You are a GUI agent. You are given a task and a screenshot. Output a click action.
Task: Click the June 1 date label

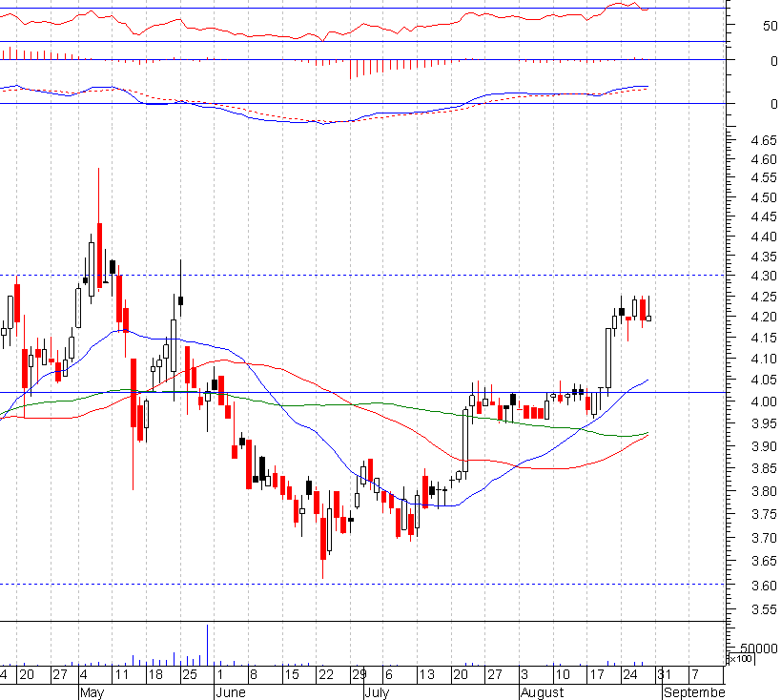220,675
